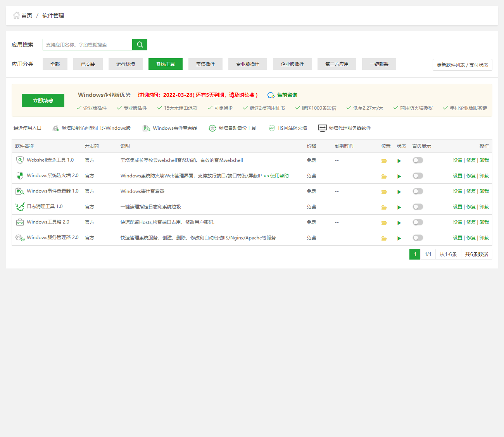Click 卸载 for Windows工具箱
This screenshot has width=504, height=437.
[484, 222]
